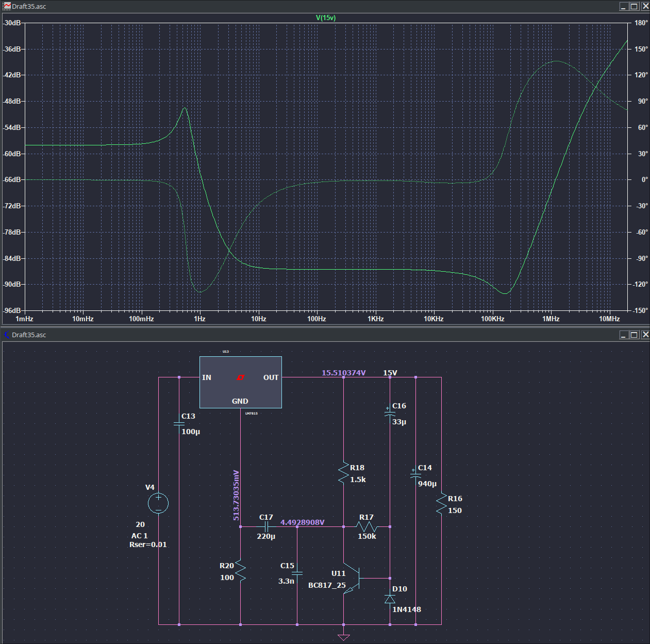Click the 1KHz frequency axis label
650x644 pixels.
375,319
